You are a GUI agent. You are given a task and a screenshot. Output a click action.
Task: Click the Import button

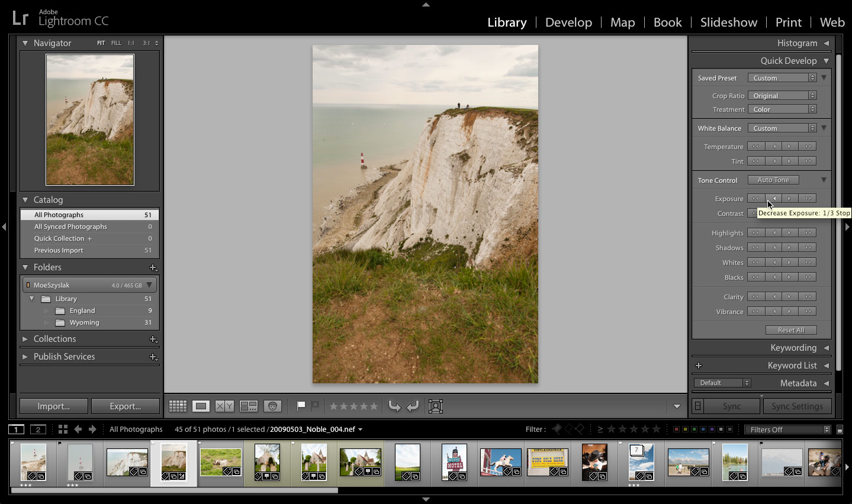pyautogui.click(x=53, y=406)
